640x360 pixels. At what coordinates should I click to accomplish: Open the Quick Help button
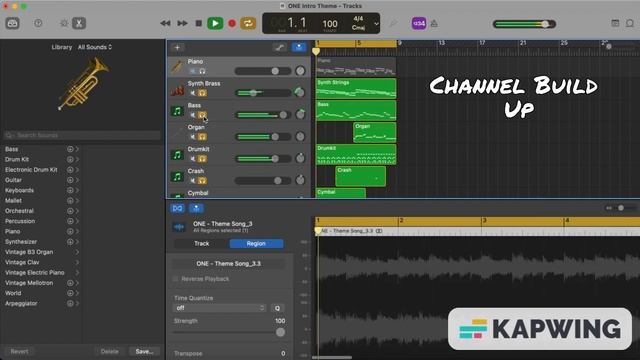[38, 23]
